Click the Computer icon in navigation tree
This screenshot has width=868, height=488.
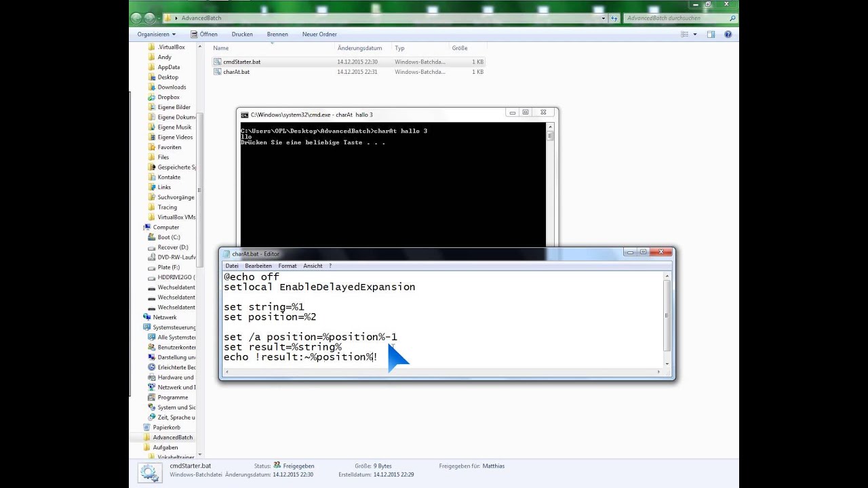146,227
